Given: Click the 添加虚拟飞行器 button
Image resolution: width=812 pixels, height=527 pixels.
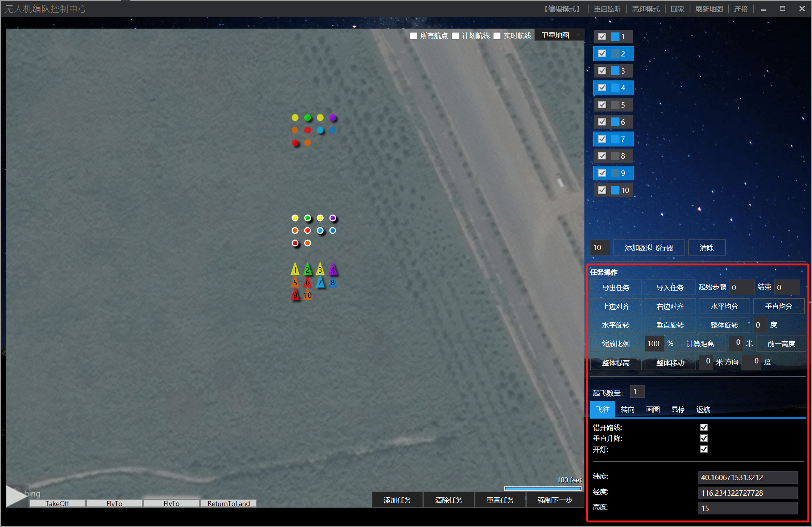Looking at the screenshot, I should tap(648, 247).
